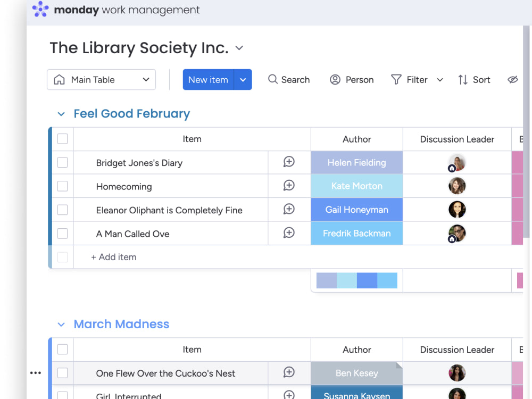
Task: Click the Gail Honeyman author label
Action: tap(357, 210)
